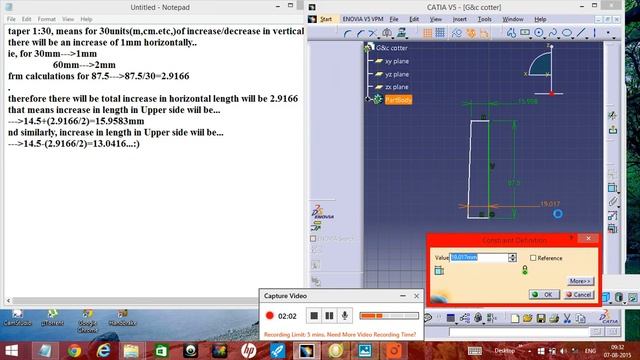The height and width of the screenshot is (360, 640).
Task: Open CATIA Window menu
Action: tap(513, 19)
